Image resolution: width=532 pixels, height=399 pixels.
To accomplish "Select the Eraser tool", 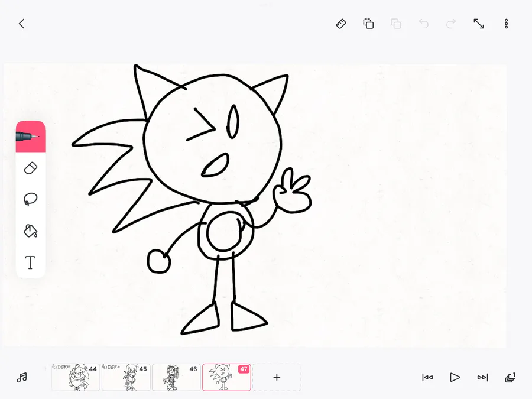I will [31, 168].
